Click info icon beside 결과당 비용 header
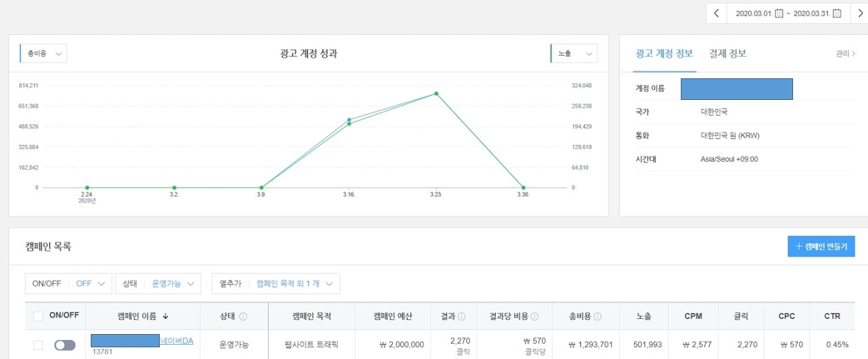Screen dimensions: 868x359 534,317
